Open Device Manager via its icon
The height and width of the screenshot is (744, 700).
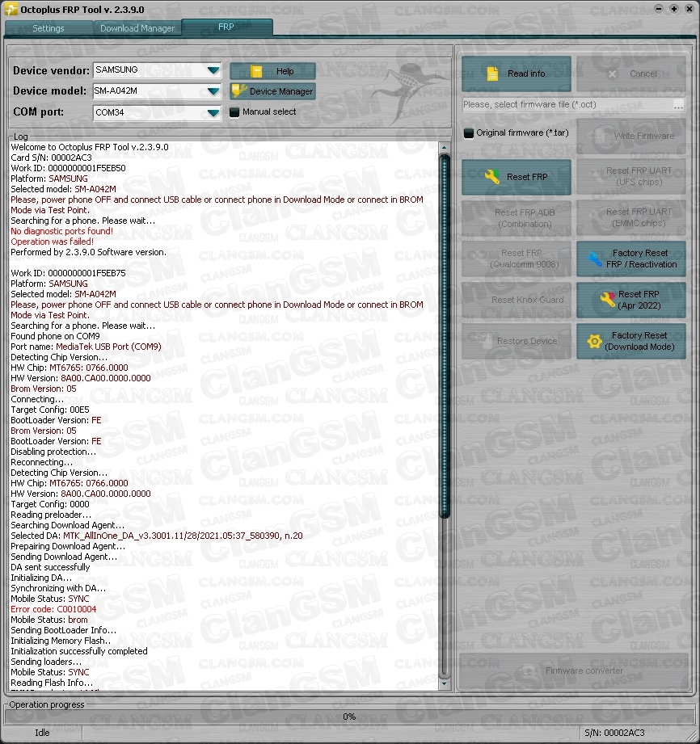tap(238, 91)
